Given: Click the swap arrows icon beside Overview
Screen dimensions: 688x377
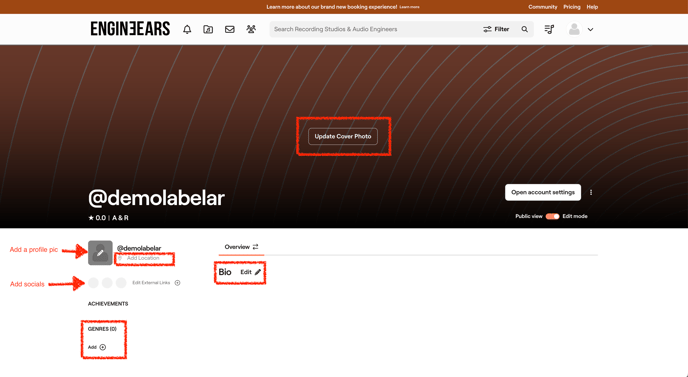Looking at the screenshot, I should click(x=255, y=247).
